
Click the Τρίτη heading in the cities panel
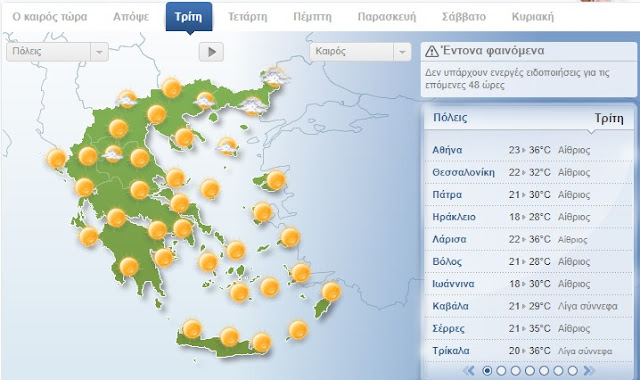609,118
